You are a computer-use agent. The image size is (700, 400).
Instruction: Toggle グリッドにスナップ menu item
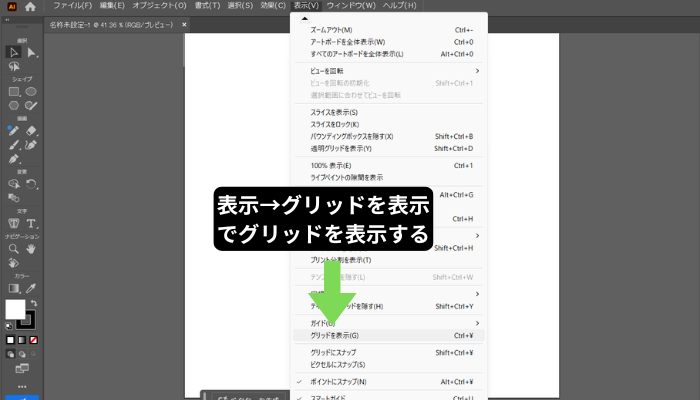tap(388, 353)
